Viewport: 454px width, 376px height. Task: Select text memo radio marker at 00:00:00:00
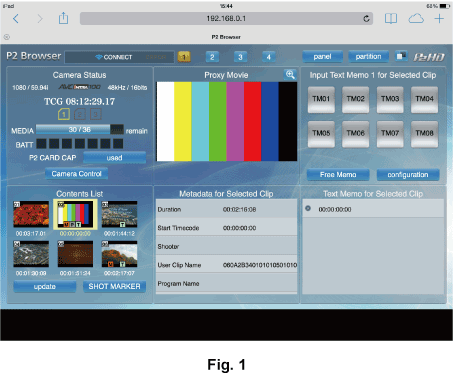click(x=308, y=208)
